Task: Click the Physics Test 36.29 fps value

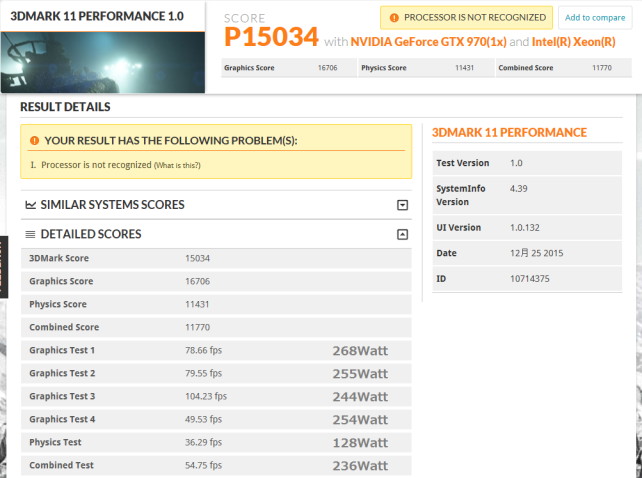Action: click(203, 442)
